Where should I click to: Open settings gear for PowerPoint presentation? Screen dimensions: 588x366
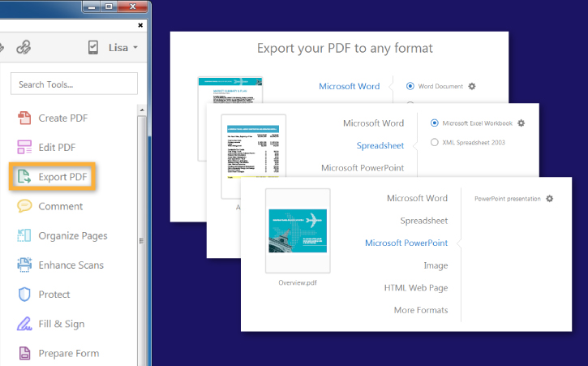pyautogui.click(x=550, y=198)
